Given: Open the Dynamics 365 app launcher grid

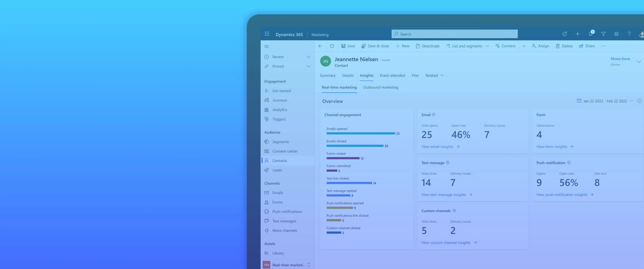Looking at the screenshot, I should point(267,34).
